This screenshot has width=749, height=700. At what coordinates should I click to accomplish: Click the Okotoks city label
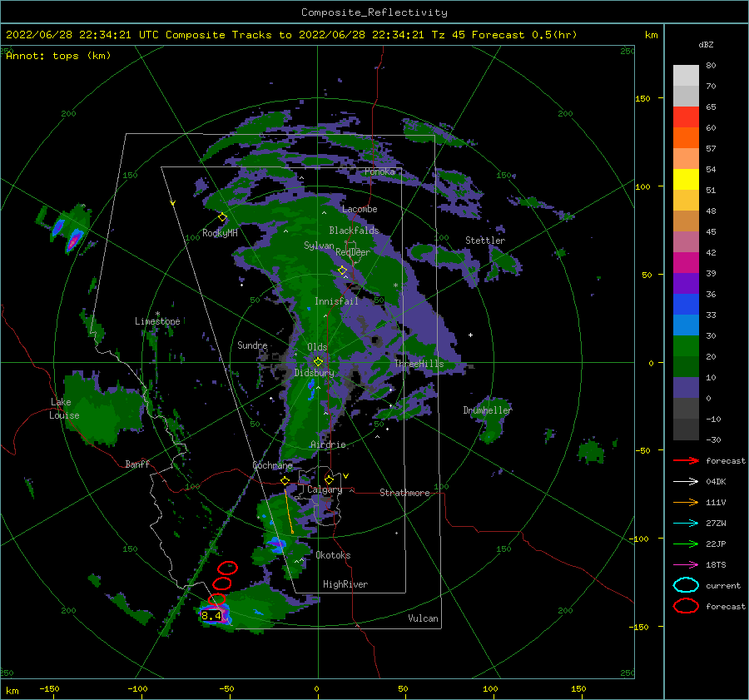(x=334, y=555)
